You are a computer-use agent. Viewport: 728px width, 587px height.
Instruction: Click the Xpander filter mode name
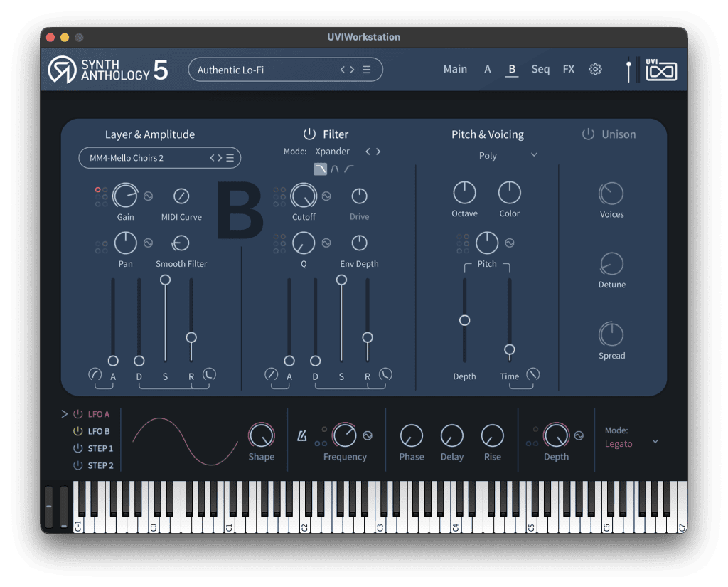coord(332,152)
